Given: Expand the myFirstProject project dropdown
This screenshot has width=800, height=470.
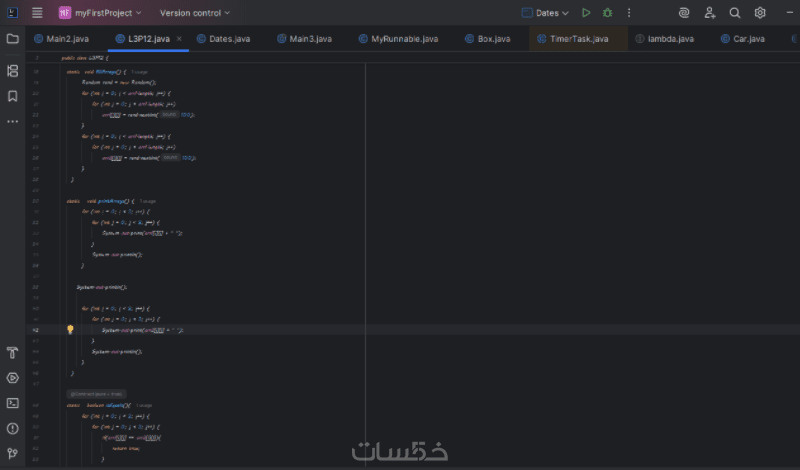Looking at the screenshot, I should point(100,13).
